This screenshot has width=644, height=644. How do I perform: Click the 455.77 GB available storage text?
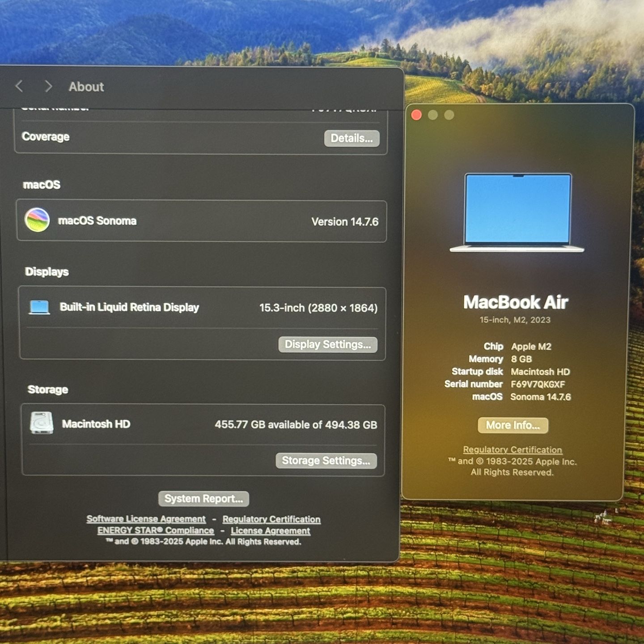[296, 425]
